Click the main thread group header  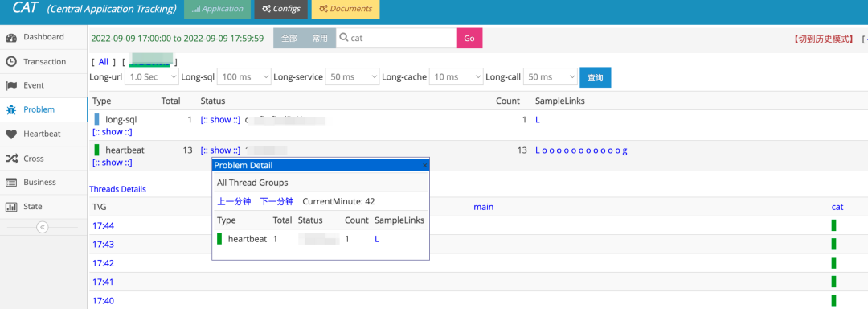(483, 207)
